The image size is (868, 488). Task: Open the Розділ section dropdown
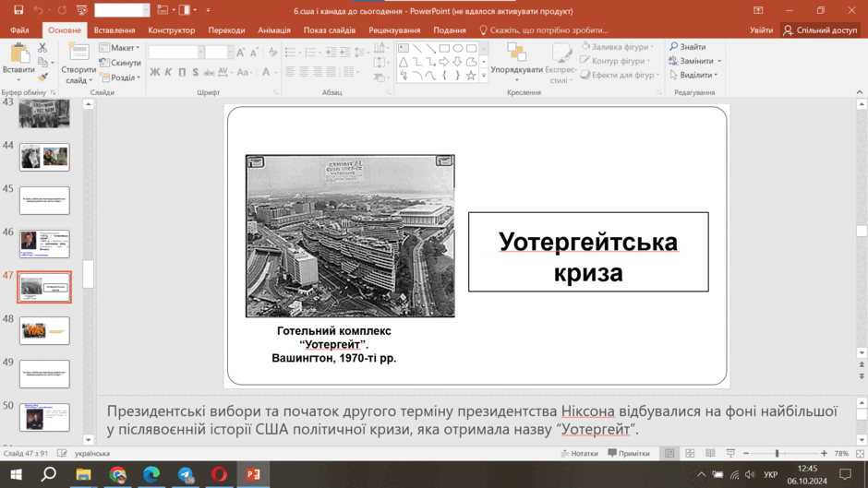tap(119, 77)
